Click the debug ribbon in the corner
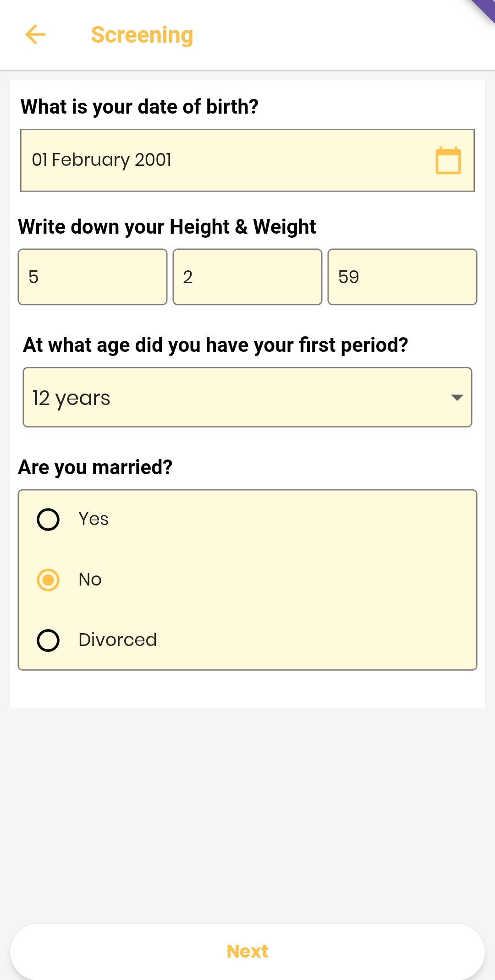The width and height of the screenshot is (495, 980). 484,10
